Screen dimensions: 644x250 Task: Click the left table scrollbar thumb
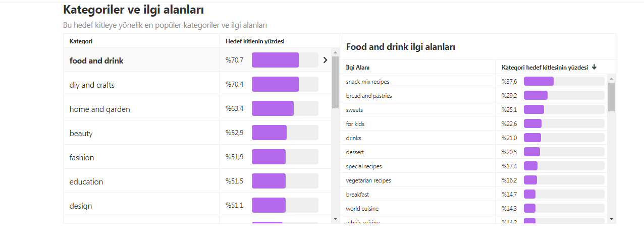[x=335, y=82]
